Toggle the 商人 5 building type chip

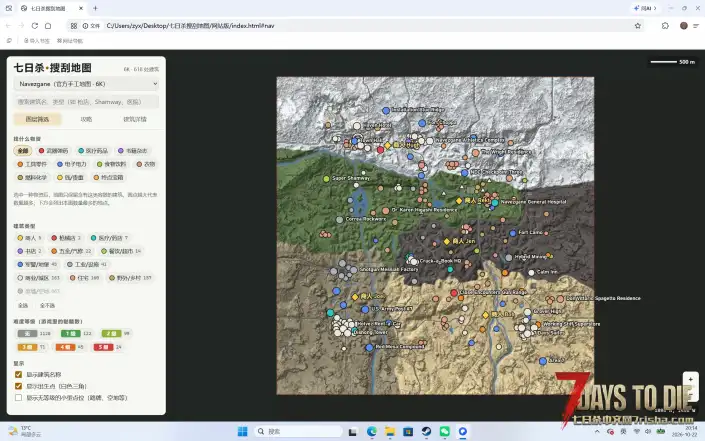(29, 238)
